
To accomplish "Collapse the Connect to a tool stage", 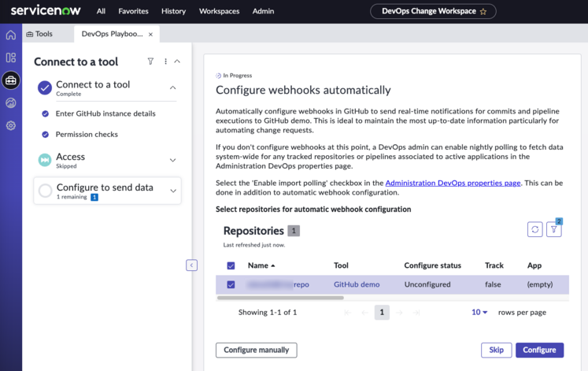I will [173, 87].
